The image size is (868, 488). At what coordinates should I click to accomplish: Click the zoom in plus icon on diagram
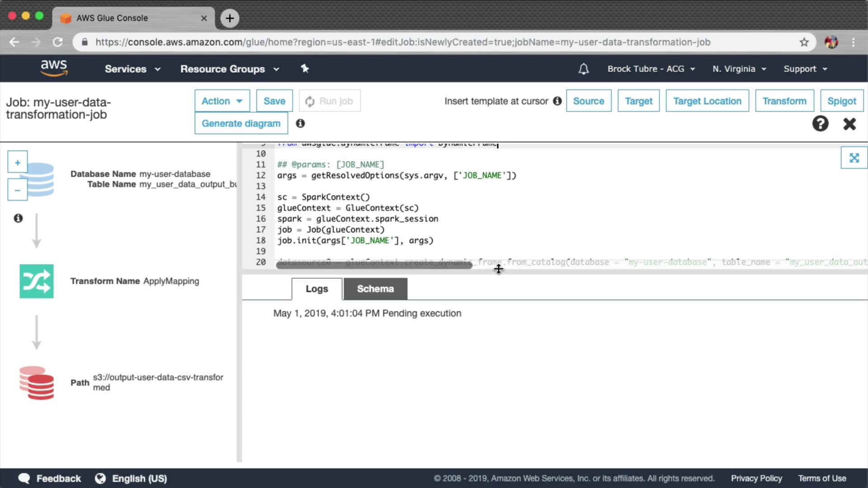pos(18,162)
